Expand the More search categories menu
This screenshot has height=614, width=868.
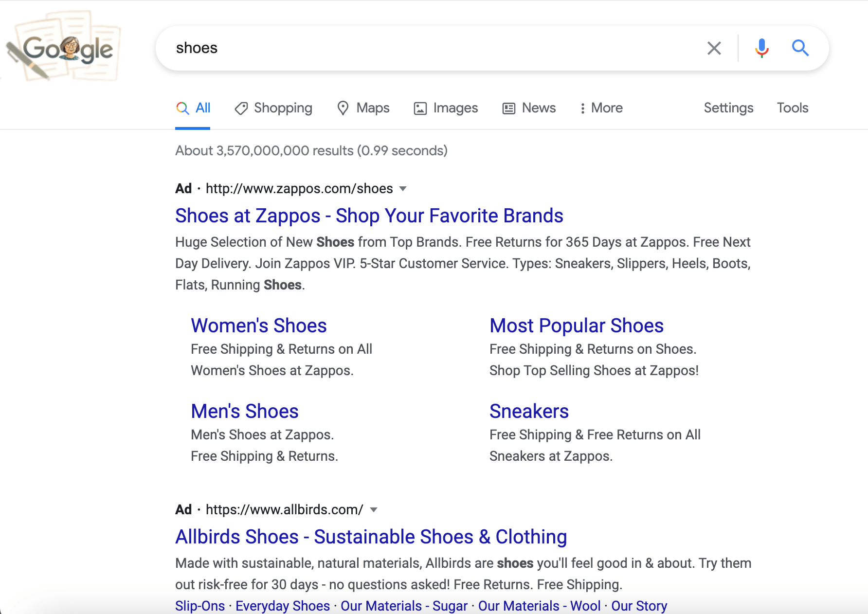tap(601, 108)
